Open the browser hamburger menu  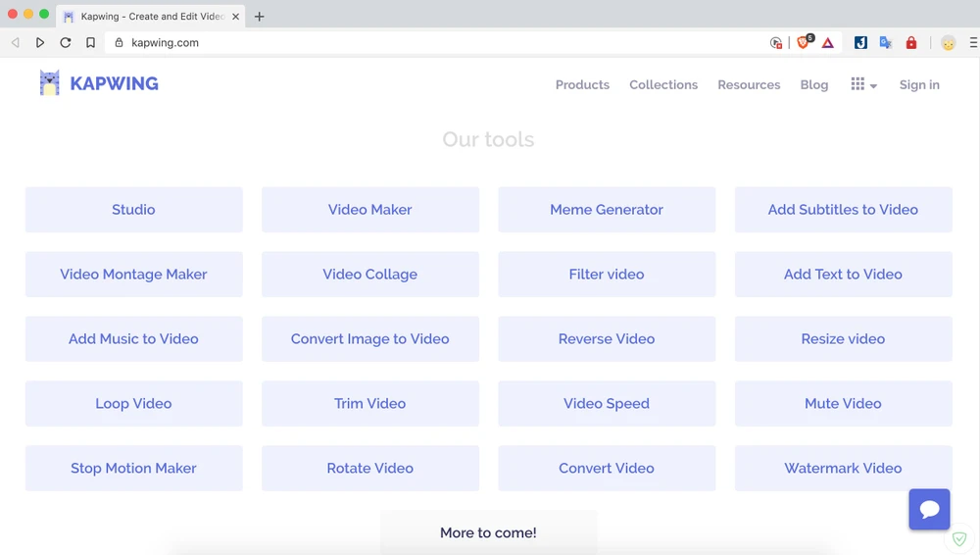click(973, 42)
